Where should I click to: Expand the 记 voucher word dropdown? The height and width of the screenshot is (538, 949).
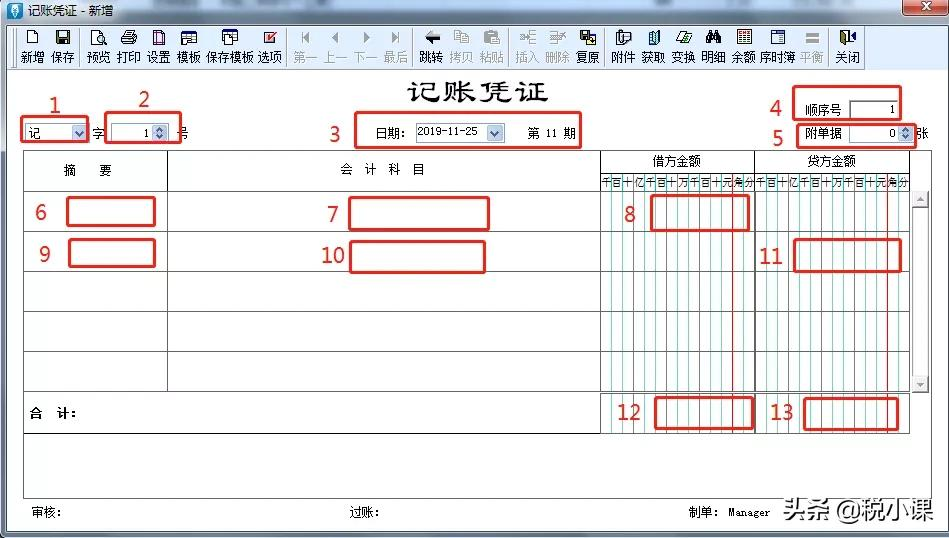[79, 133]
